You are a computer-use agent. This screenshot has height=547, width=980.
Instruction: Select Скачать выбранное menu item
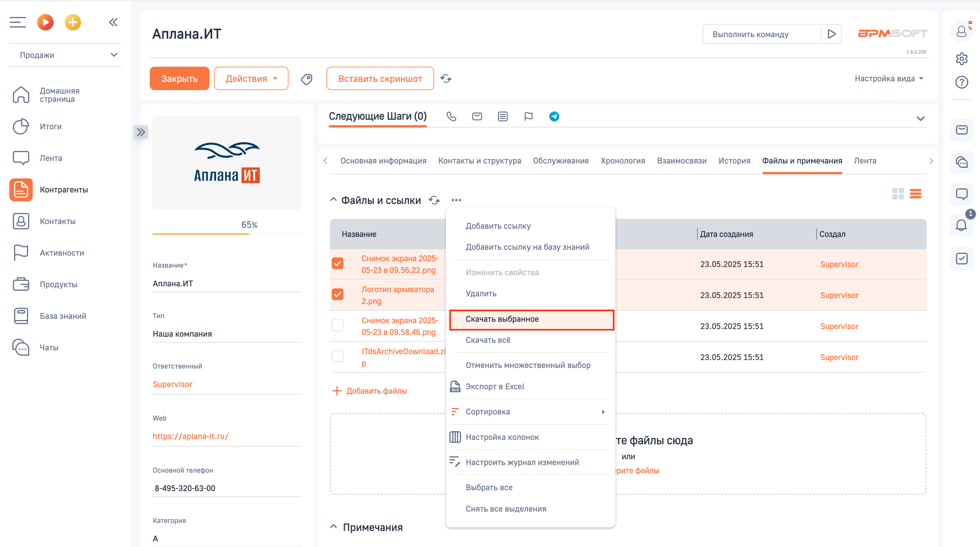[532, 319]
